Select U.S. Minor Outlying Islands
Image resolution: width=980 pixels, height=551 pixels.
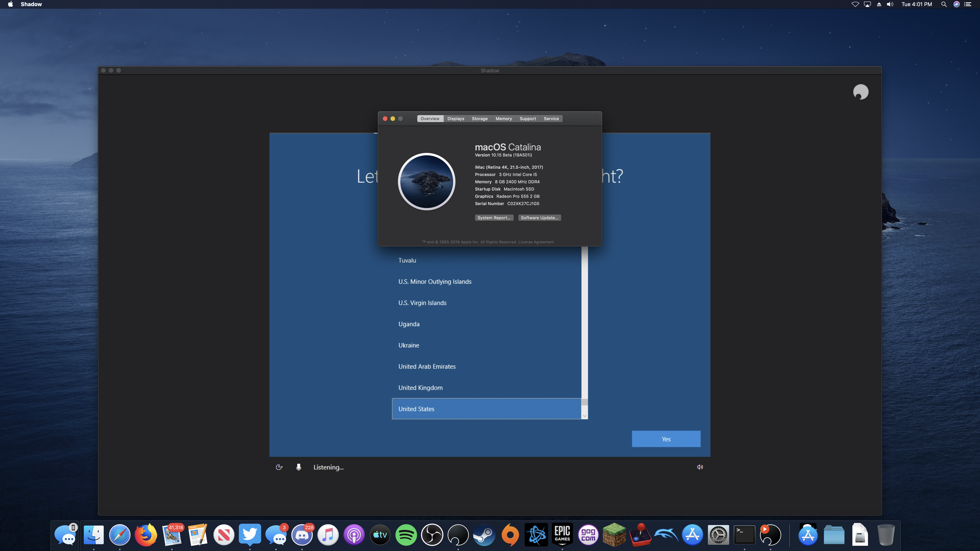(486, 282)
